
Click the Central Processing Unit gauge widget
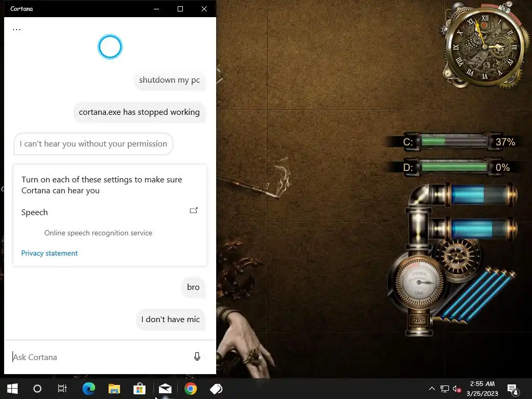tap(419, 282)
